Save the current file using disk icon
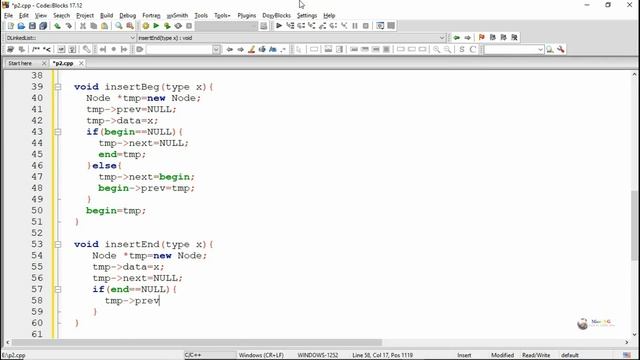The width and height of the screenshot is (640, 360). click(x=32, y=26)
